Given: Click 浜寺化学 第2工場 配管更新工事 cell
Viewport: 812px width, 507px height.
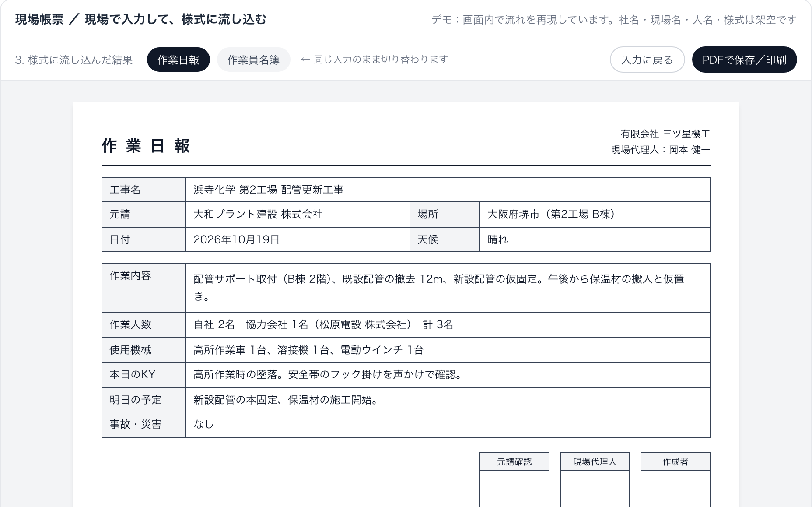Looking at the screenshot, I should click(x=448, y=190).
